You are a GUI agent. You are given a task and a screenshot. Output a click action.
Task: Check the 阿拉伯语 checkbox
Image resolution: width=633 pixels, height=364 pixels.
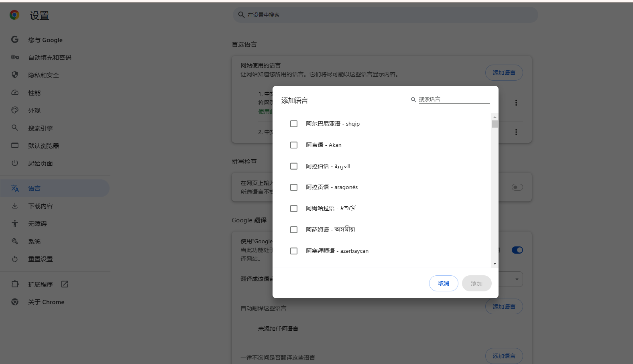[x=294, y=166]
